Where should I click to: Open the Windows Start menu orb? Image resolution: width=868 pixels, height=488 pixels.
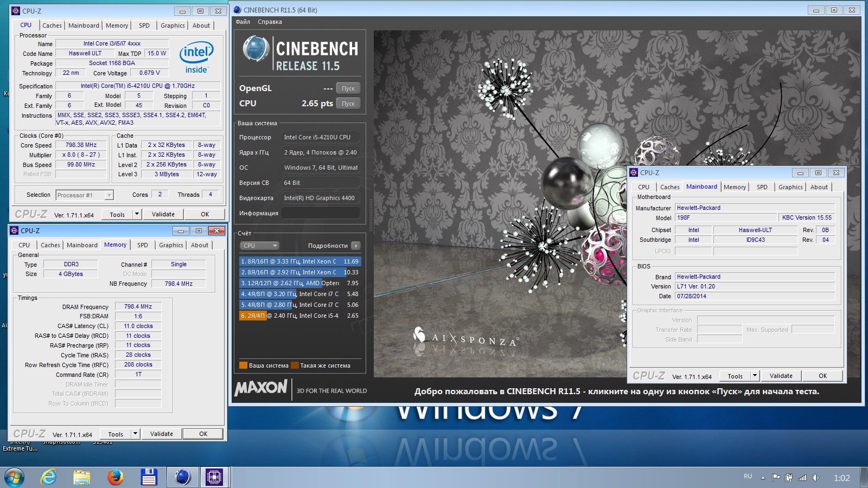pyautogui.click(x=15, y=477)
